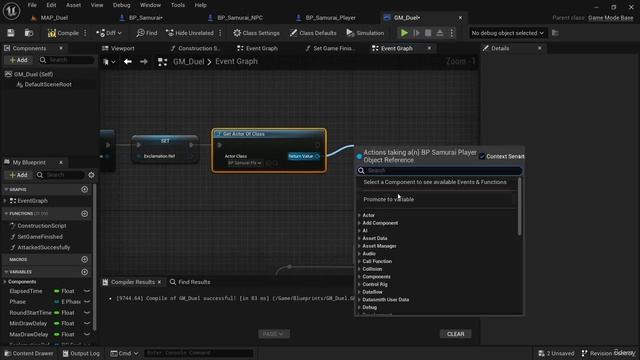Open the Edit menu

[x=51, y=5]
